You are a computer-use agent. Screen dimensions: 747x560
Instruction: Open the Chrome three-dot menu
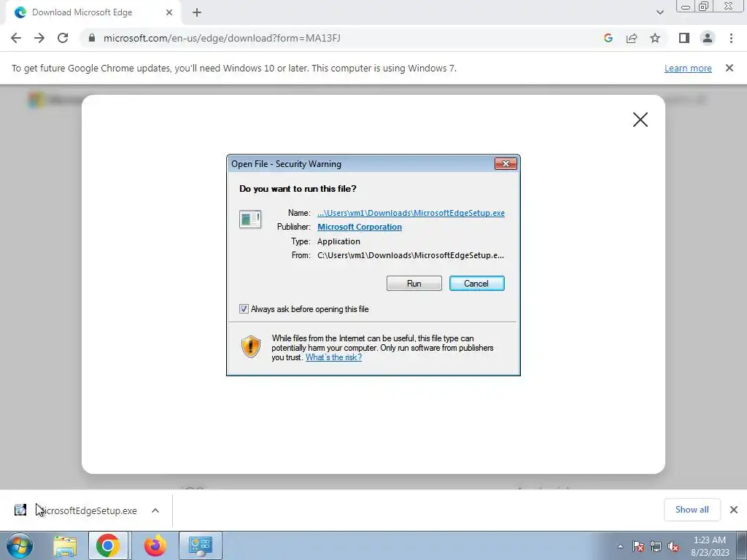pyautogui.click(x=731, y=38)
